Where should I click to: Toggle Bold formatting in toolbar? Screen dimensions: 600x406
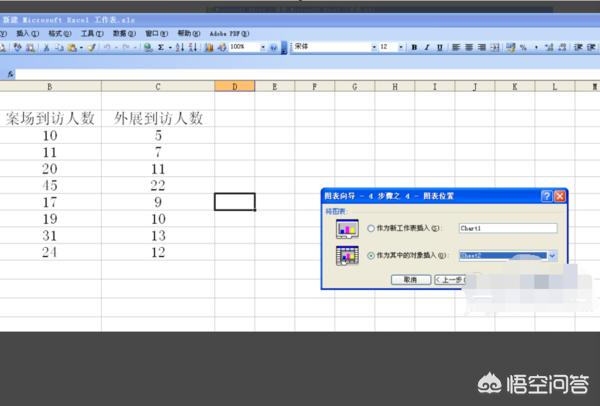pyautogui.click(x=413, y=47)
